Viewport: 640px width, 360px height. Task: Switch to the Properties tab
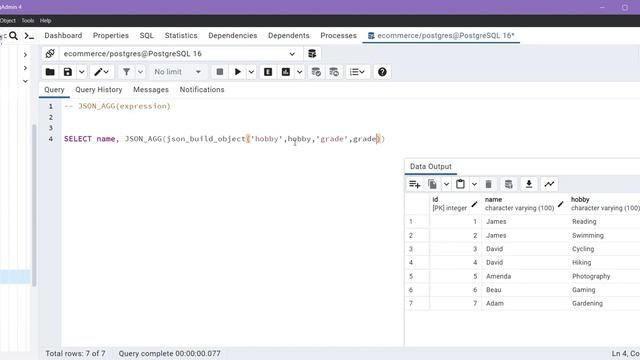111,36
